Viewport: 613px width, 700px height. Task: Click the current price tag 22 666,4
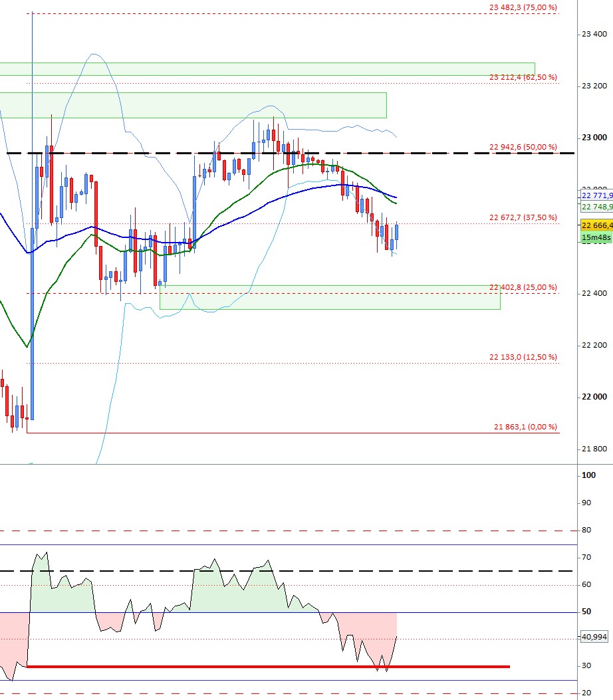click(596, 225)
